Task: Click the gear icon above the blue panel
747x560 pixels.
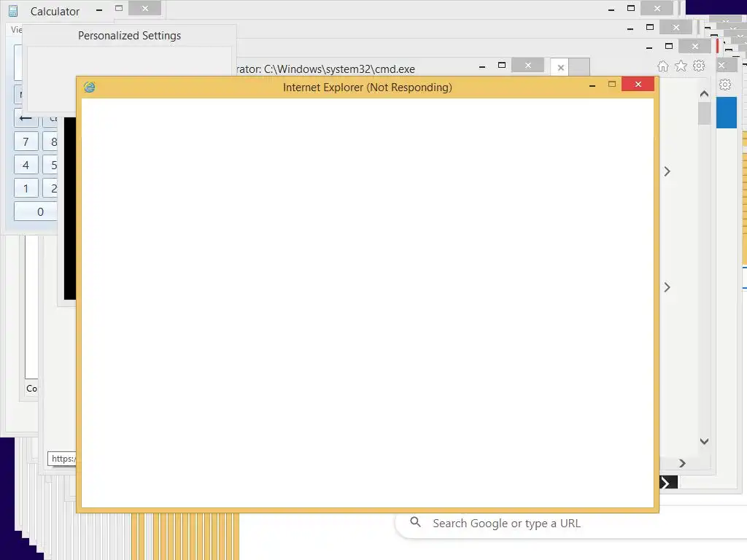Action: (x=725, y=85)
